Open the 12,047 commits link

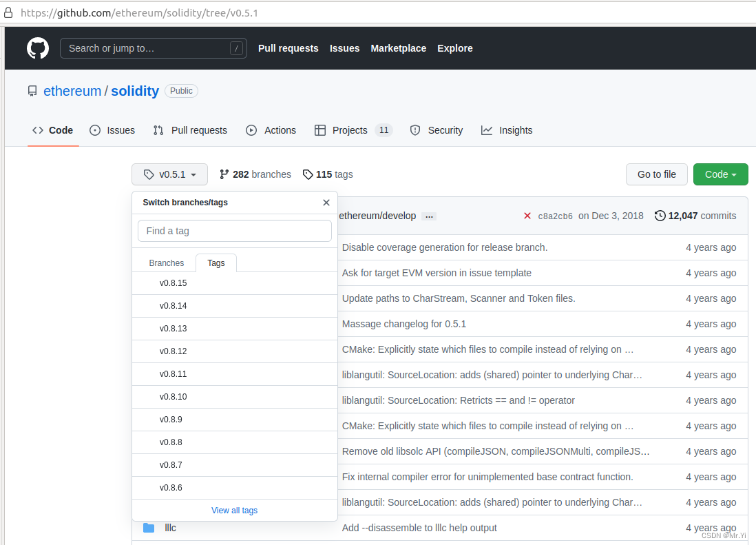(x=695, y=216)
